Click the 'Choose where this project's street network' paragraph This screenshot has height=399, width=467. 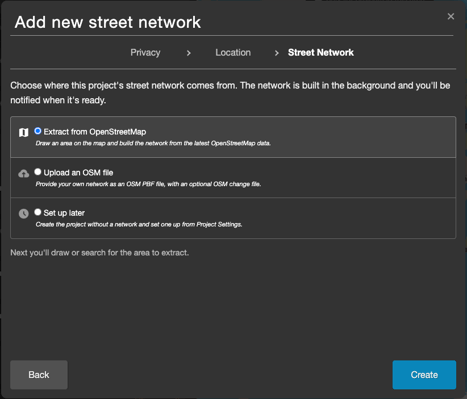pyautogui.click(x=230, y=93)
